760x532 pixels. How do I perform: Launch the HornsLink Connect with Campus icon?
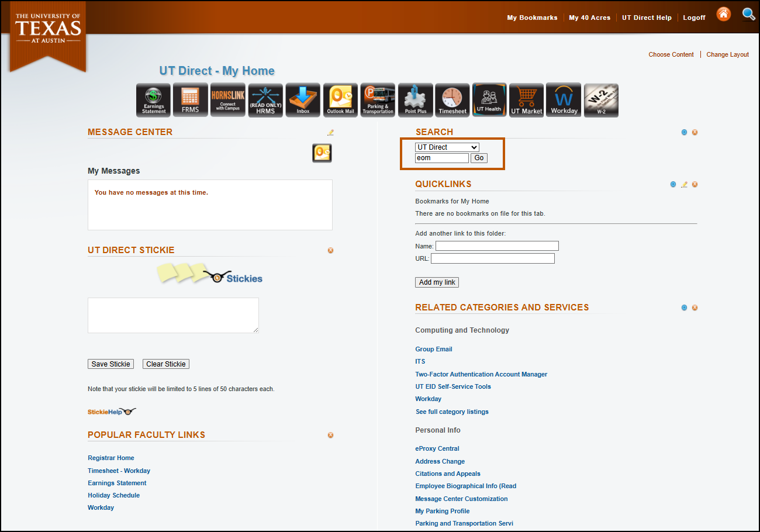pos(228,100)
